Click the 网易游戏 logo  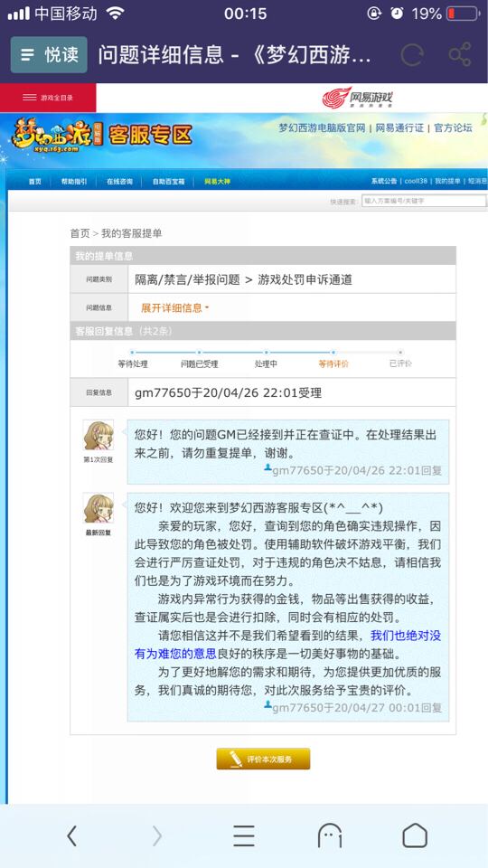358,98
